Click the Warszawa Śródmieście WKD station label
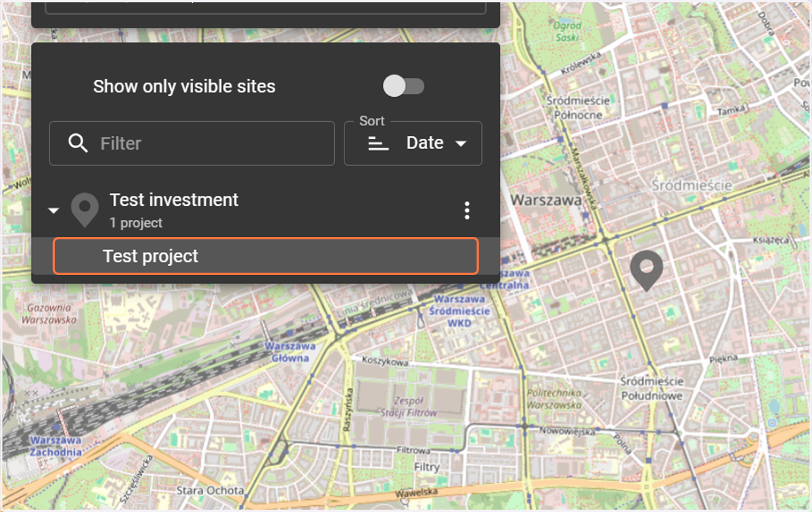Image resolution: width=812 pixels, height=512 pixels. click(461, 310)
